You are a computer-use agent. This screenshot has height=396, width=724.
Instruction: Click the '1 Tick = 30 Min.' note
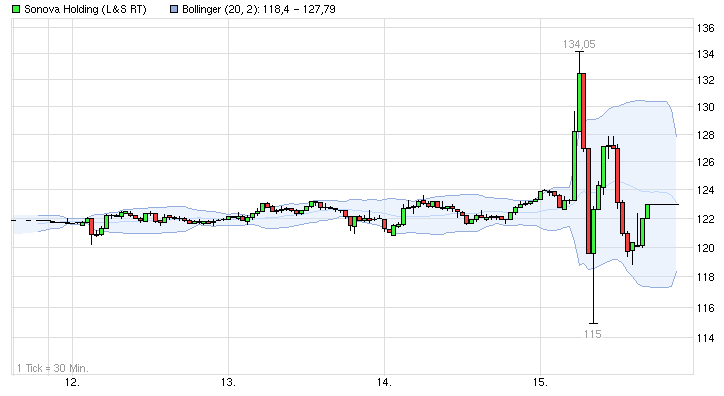pos(53,368)
